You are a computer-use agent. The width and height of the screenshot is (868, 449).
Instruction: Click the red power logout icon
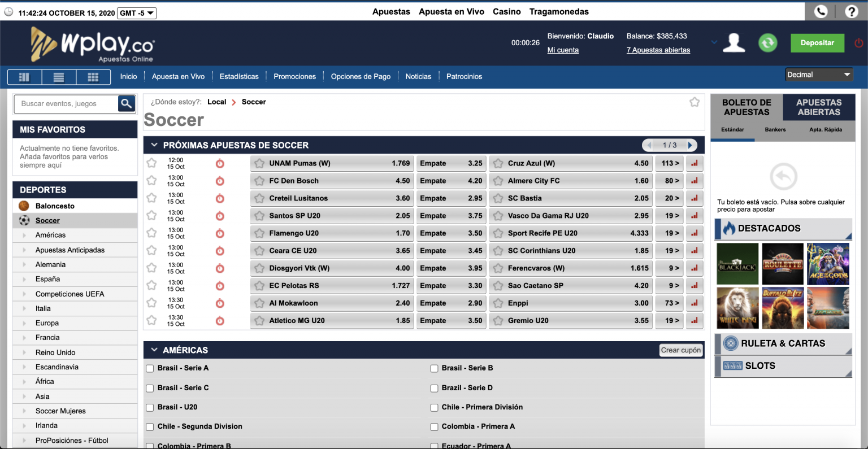tap(858, 43)
